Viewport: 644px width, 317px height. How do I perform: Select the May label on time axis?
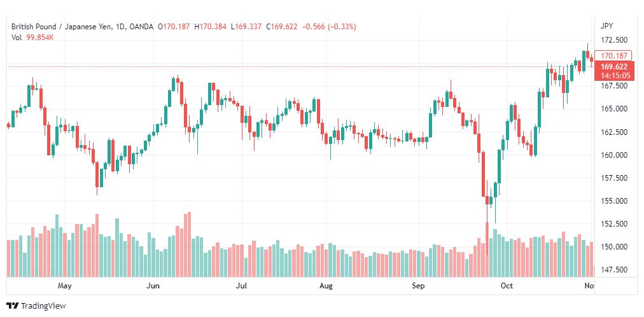click(64, 285)
